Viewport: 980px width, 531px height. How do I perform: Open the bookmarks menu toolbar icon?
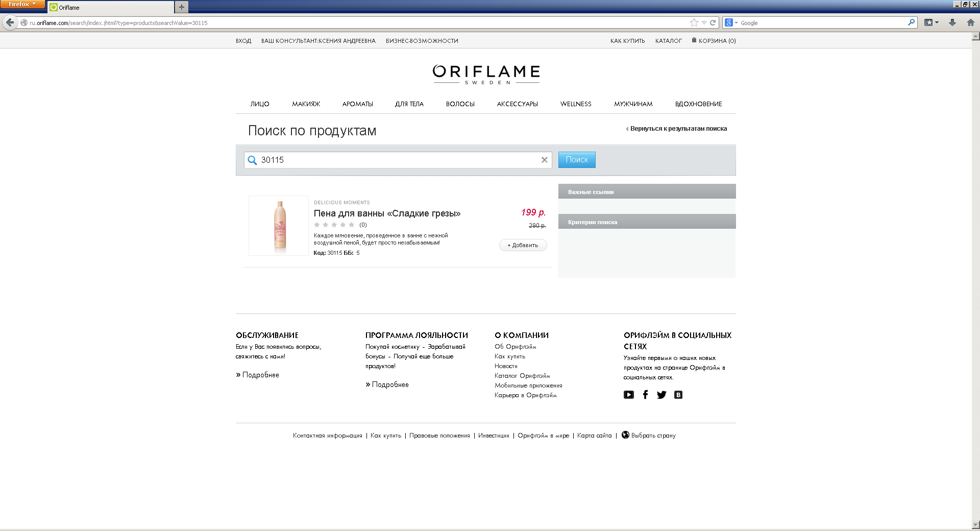coord(929,22)
